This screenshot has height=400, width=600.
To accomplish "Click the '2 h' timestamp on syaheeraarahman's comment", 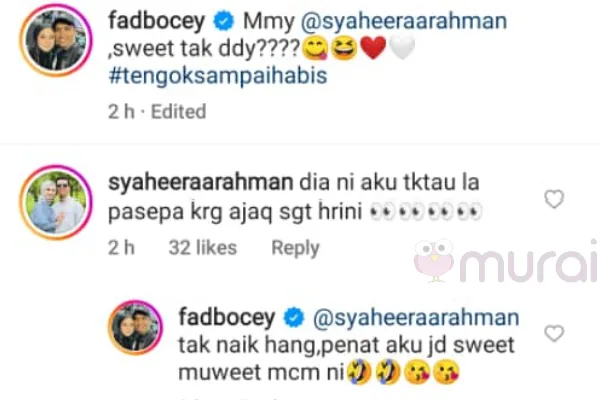I will click(x=121, y=248).
